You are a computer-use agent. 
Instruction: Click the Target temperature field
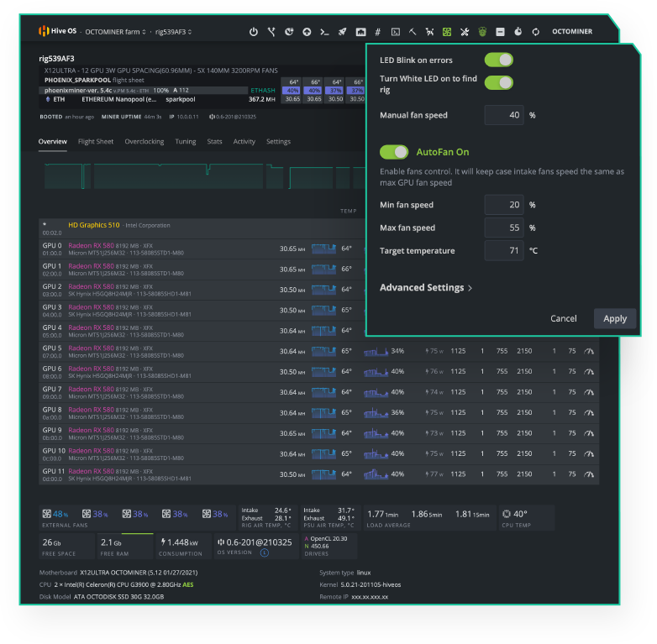[x=504, y=250]
